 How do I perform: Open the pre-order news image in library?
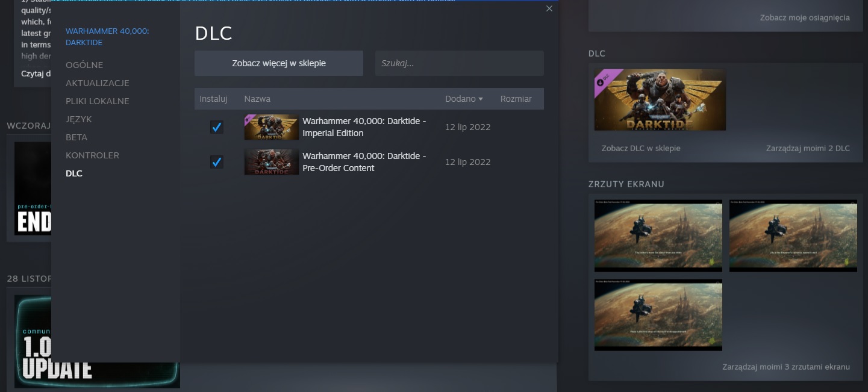pos(33,188)
